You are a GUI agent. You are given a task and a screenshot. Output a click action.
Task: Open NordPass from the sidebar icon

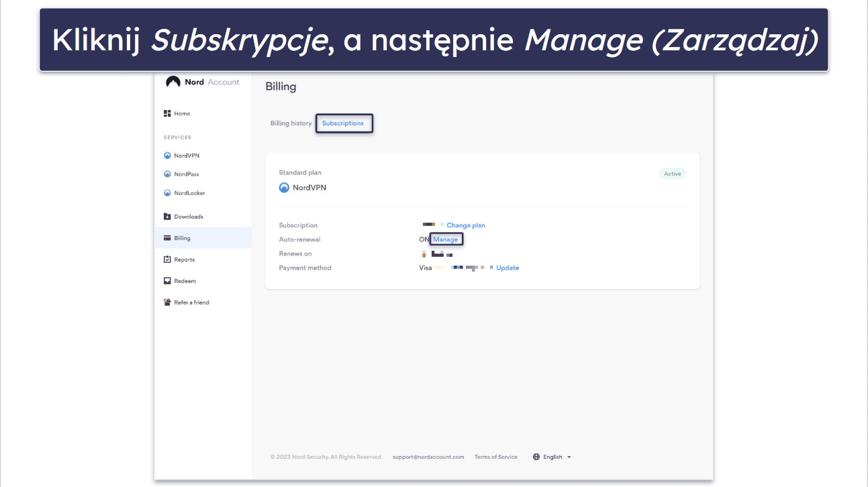(167, 174)
